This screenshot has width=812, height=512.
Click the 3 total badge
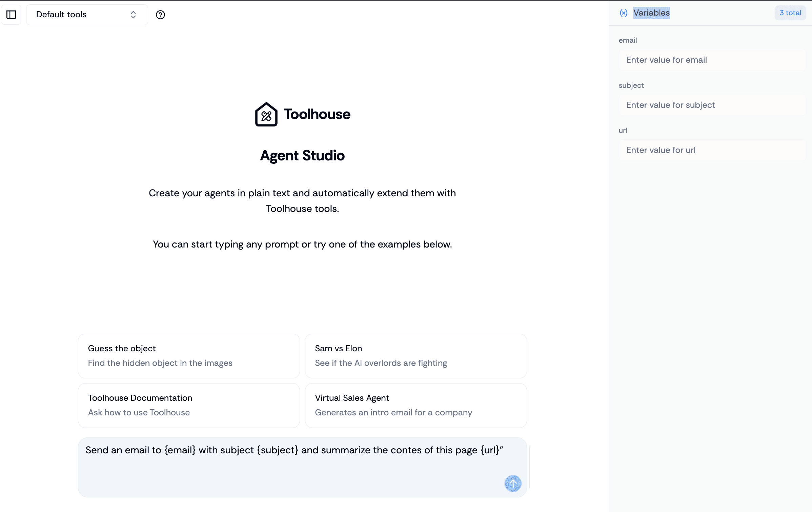click(790, 13)
